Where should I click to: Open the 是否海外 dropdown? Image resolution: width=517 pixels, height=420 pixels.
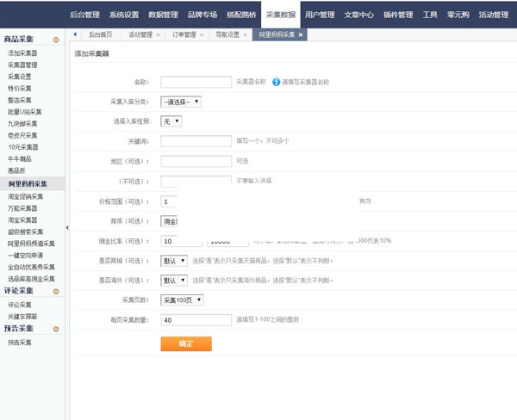click(174, 281)
